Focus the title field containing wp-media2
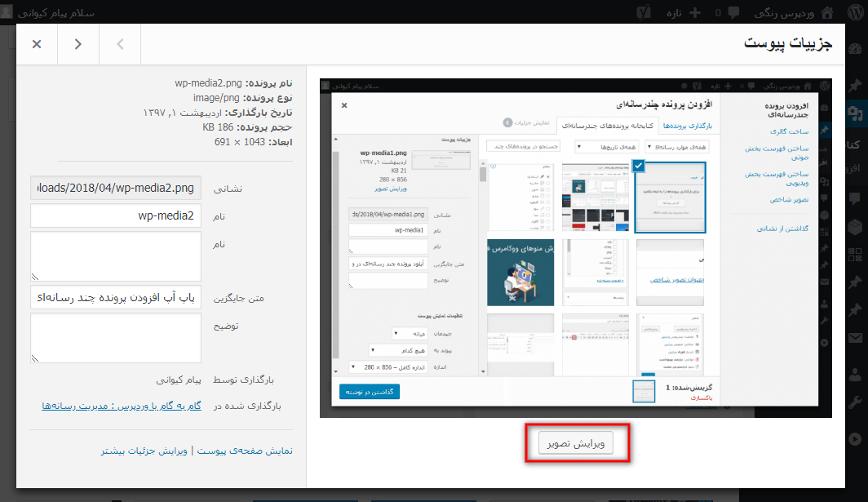868x502 pixels. (115, 216)
